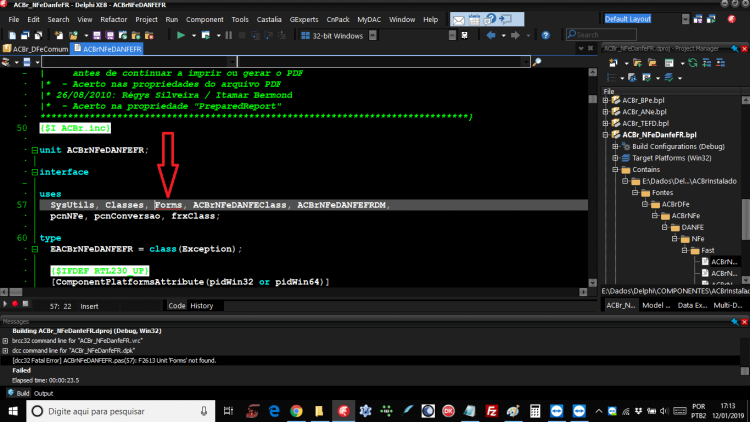Image resolution: width=750 pixels, height=422 pixels.
Task: Open the Refactor menu
Action: [x=113, y=20]
